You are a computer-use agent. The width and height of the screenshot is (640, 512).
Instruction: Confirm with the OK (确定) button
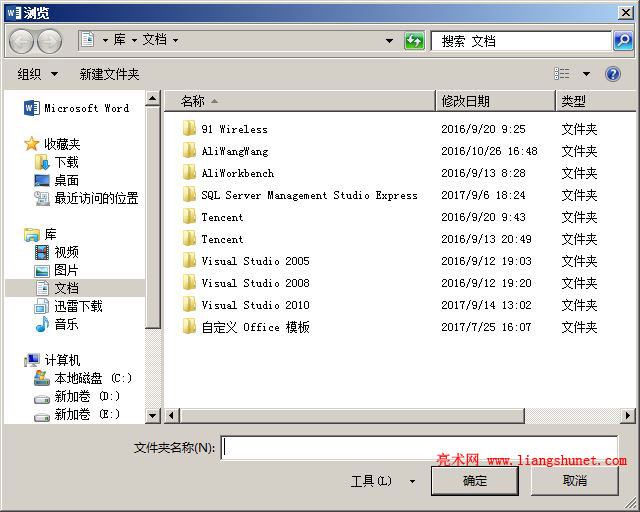[475, 481]
